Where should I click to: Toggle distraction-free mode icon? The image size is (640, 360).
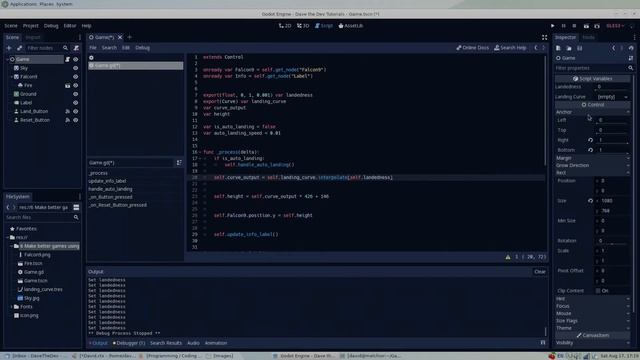click(544, 38)
